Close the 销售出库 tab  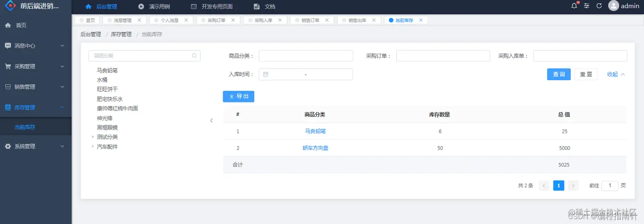(x=374, y=20)
